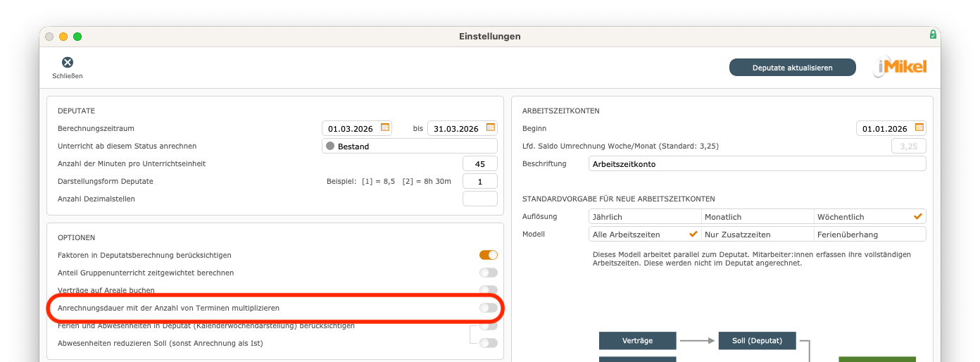Click the Beispiel format hint text
980x362 pixels.
(390, 181)
